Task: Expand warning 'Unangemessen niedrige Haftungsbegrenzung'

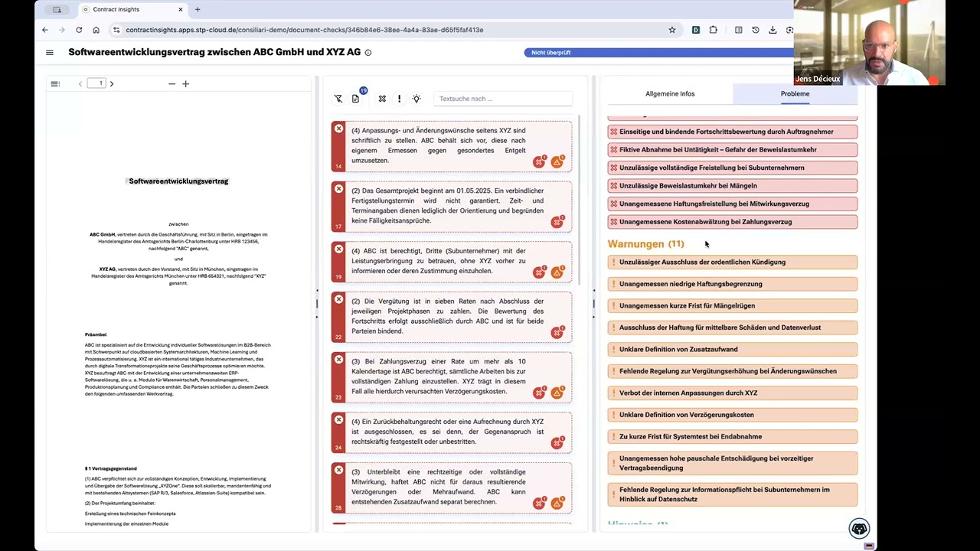Action: pyautogui.click(x=733, y=284)
